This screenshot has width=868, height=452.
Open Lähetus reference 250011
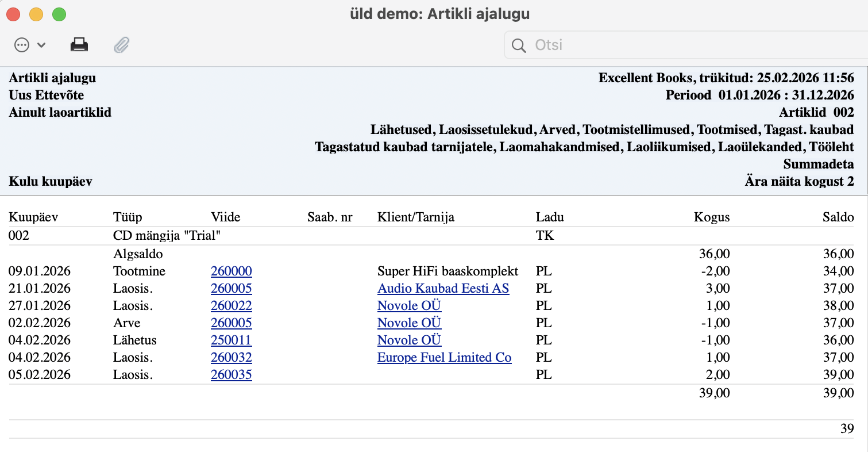click(x=231, y=340)
